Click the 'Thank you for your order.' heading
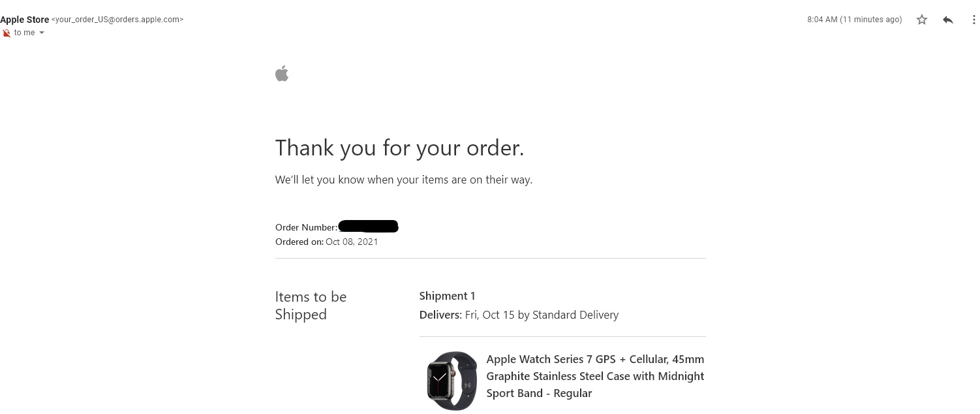This screenshot has height=414, width=980. 399,148
